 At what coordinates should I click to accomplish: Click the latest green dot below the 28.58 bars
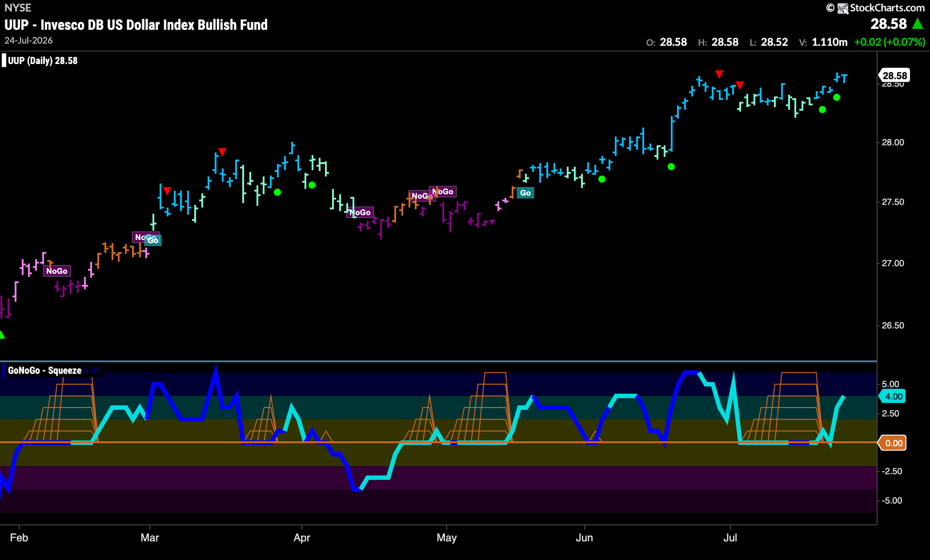(x=837, y=97)
